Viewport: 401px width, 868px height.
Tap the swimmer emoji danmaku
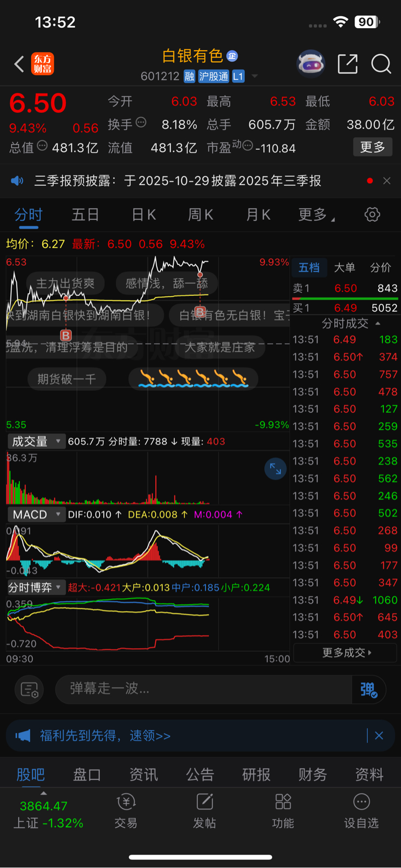click(x=194, y=378)
